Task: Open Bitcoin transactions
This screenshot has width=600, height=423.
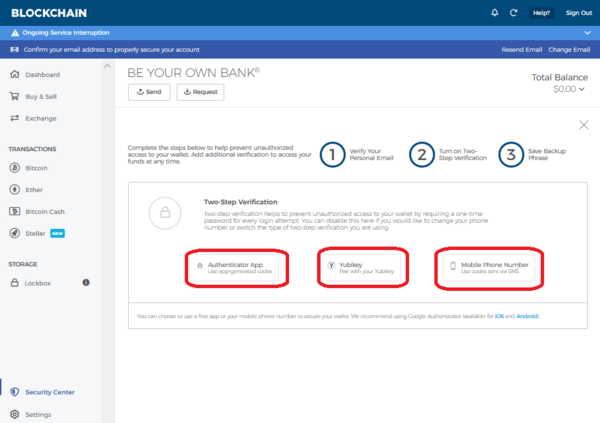Action: [x=36, y=168]
